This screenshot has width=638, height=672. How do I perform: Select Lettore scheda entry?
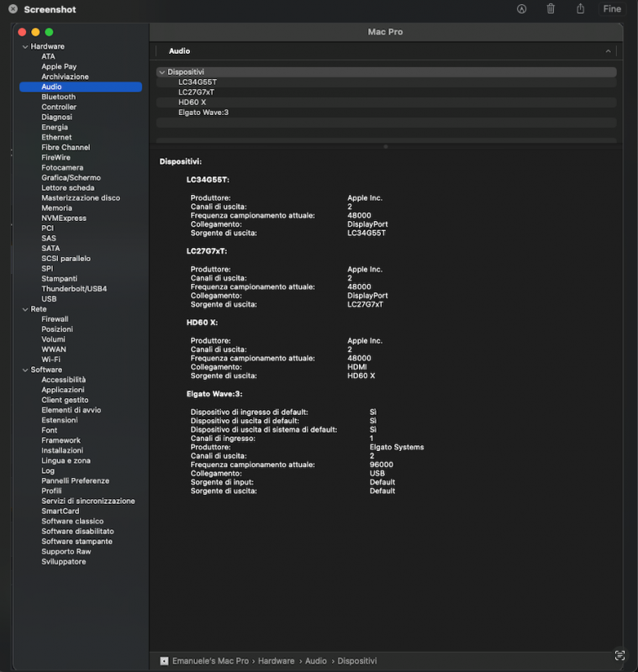pyautogui.click(x=68, y=188)
